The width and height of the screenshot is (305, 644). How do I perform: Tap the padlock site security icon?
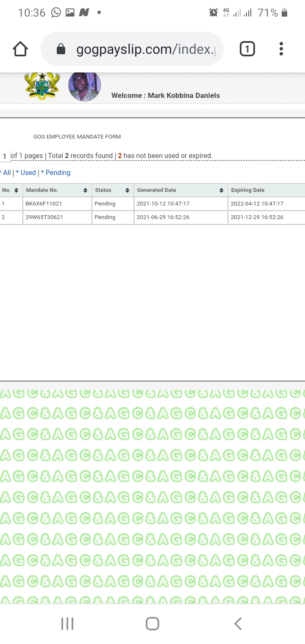pyautogui.click(x=61, y=50)
